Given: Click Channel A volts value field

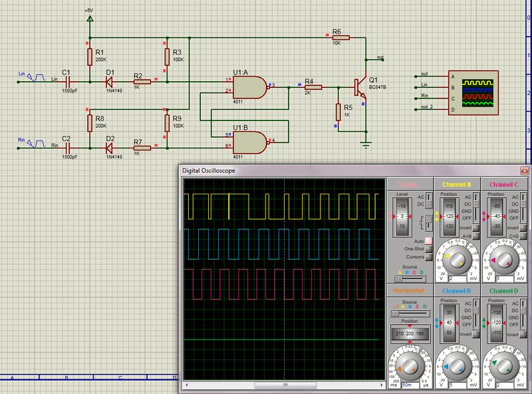Looking at the screenshot, I should pos(457,278).
